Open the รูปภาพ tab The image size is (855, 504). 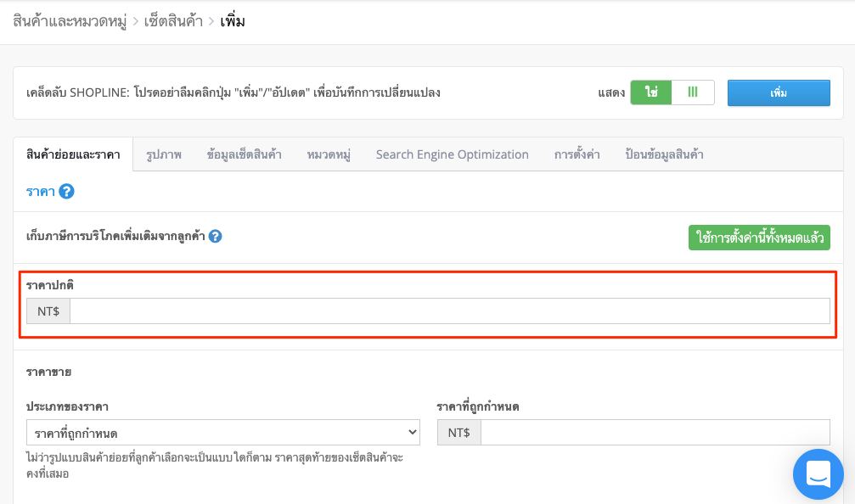164,154
